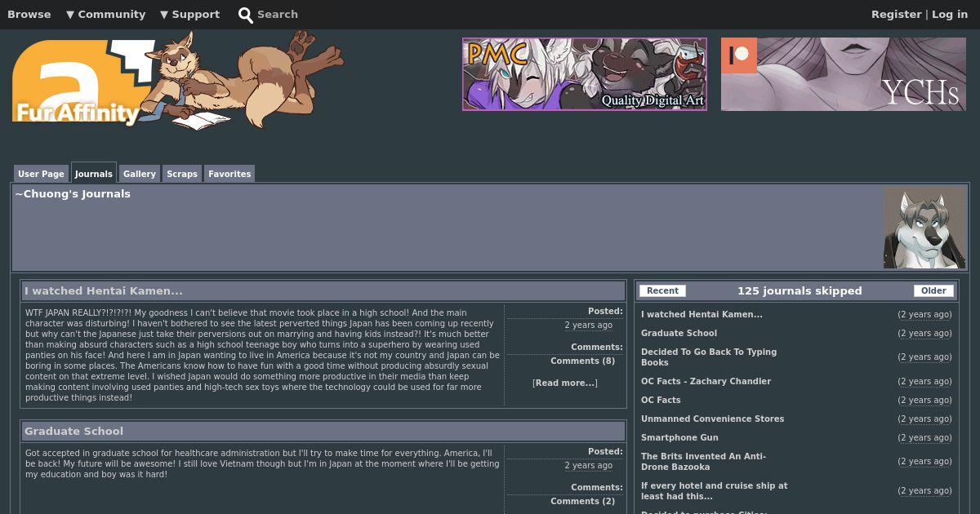
Task: Open the 'Graduate School' journal heading
Action: [73, 431]
